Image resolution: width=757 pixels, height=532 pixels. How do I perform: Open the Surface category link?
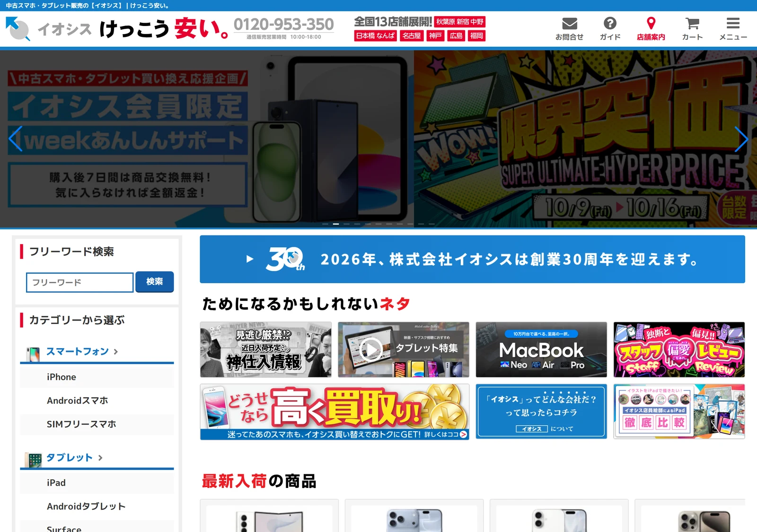(x=97, y=526)
